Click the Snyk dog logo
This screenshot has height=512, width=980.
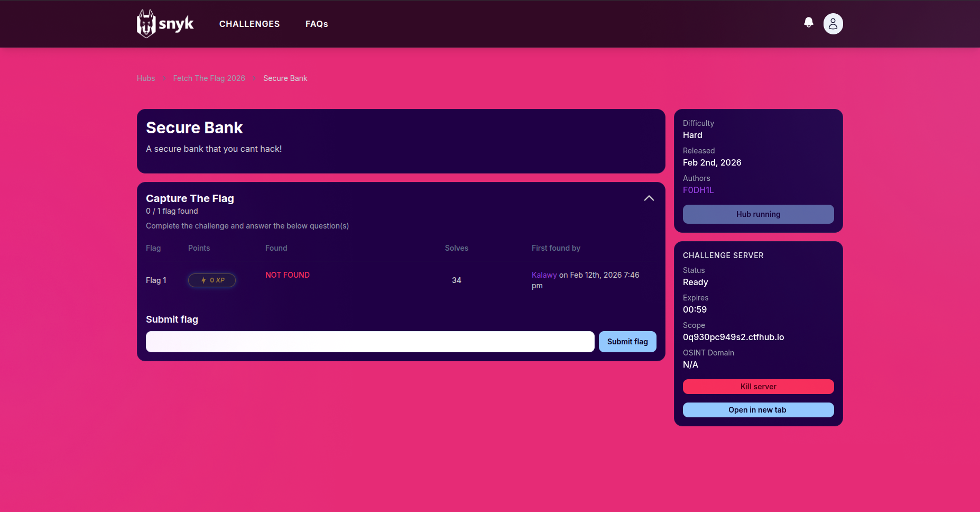165,24
